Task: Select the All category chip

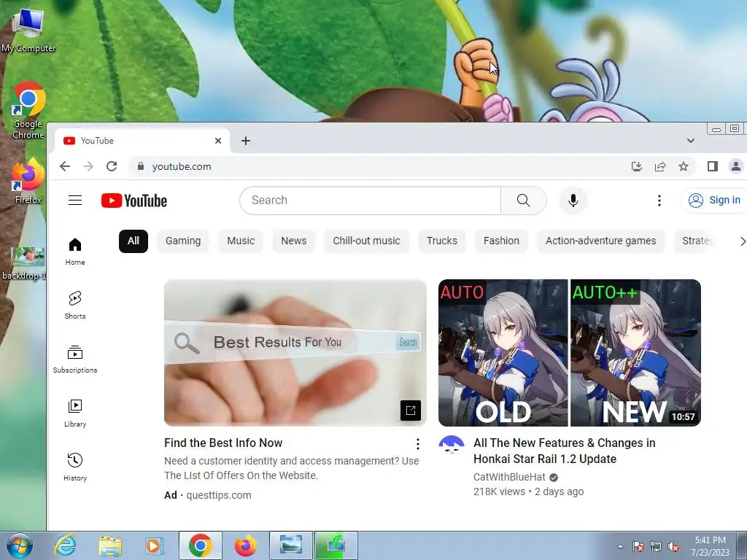Action: point(133,241)
